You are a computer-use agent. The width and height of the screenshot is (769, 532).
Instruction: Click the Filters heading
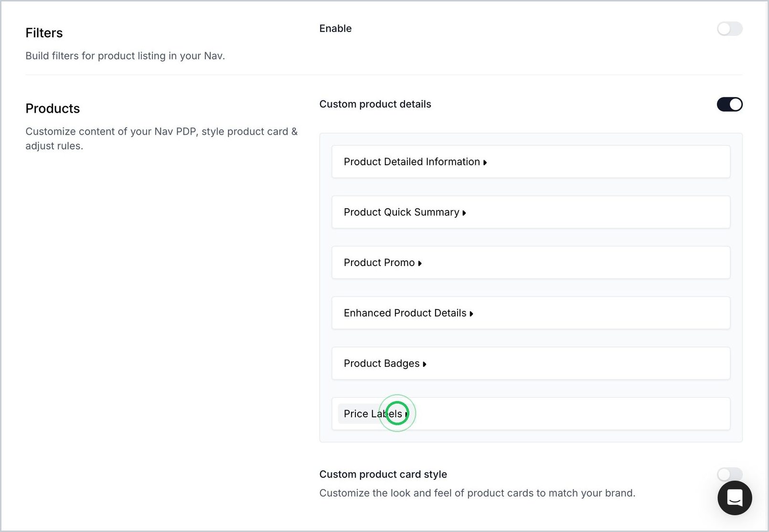[44, 33]
